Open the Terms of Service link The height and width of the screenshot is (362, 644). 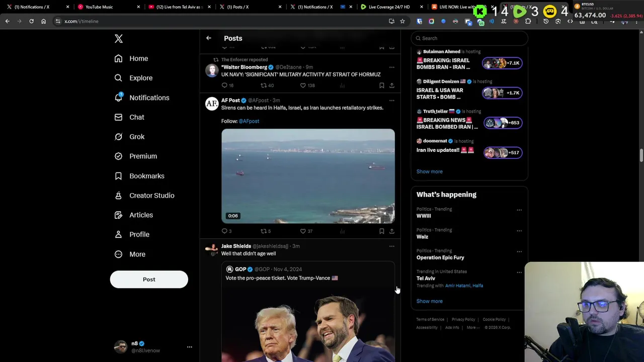[x=430, y=319]
